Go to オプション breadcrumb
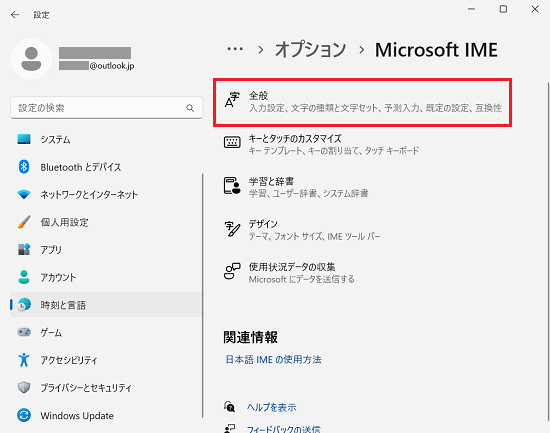Screen dimensions: 550x433 tap(310, 49)
